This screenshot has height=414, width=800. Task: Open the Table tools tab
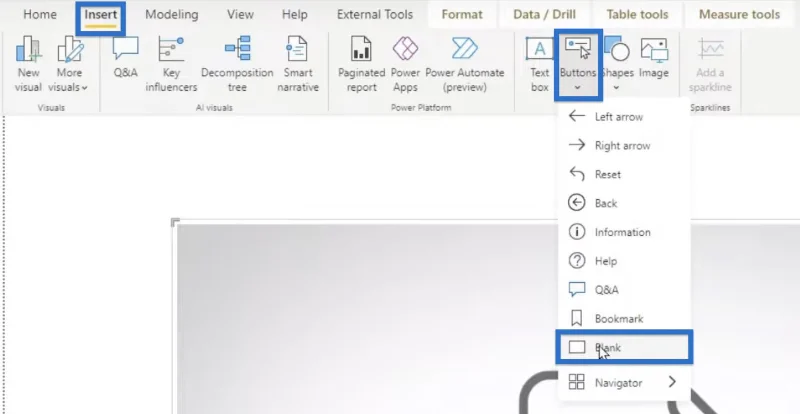tap(637, 15)
